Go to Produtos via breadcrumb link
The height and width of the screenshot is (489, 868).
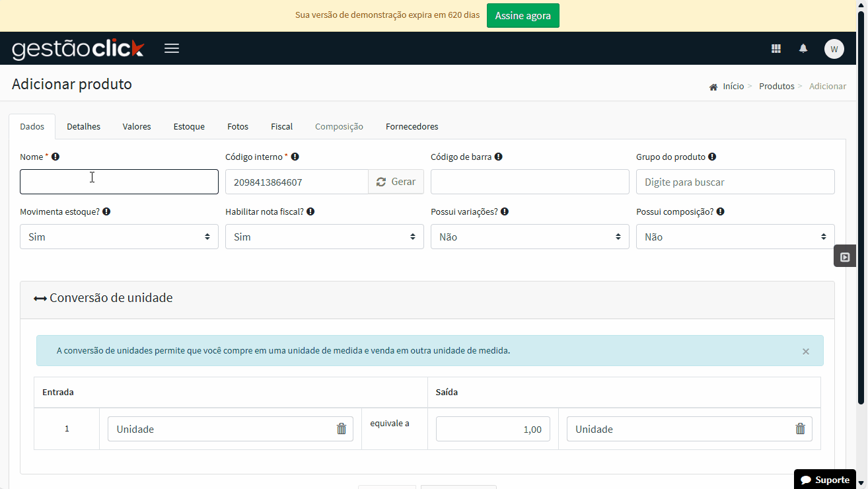776,86
